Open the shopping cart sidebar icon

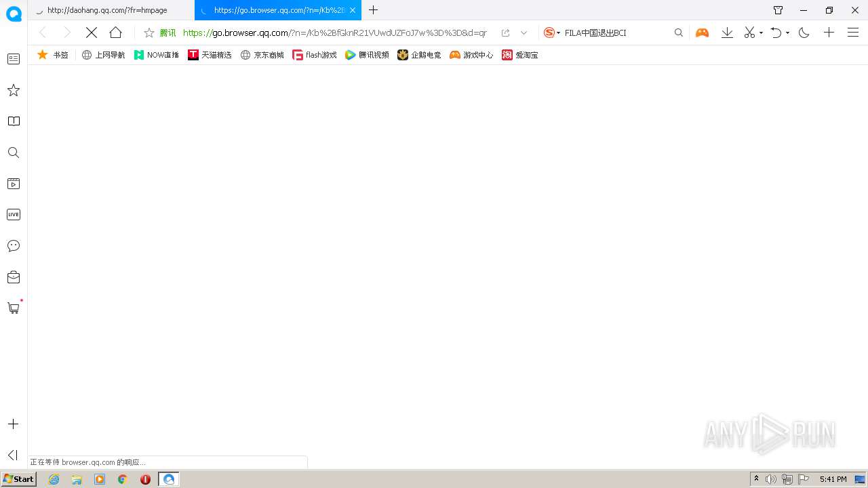(14, 308)
